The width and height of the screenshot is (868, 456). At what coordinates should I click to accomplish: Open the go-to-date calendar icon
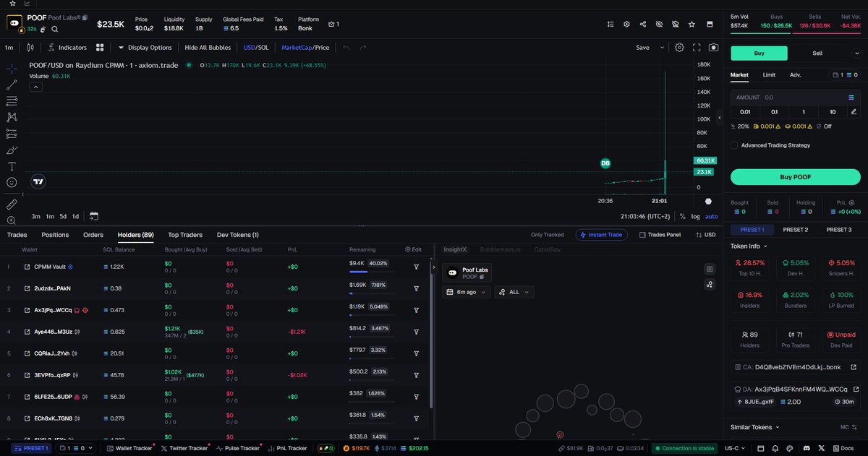tap(94, 216)
